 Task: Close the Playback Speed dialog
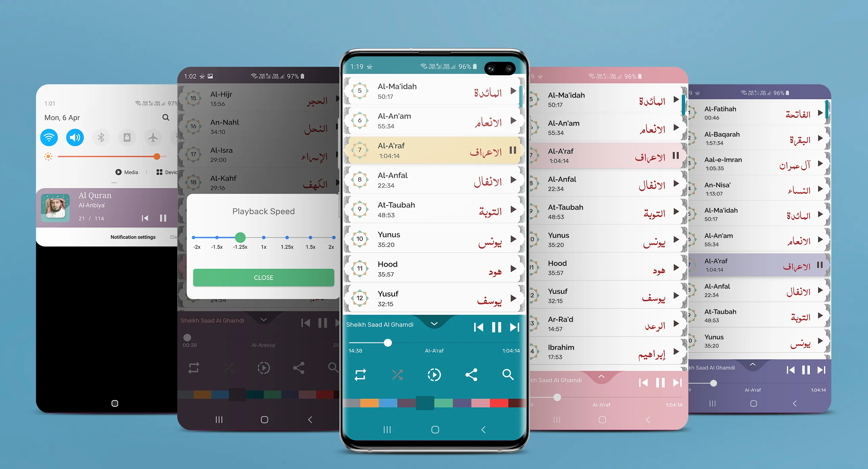(264, 278)
